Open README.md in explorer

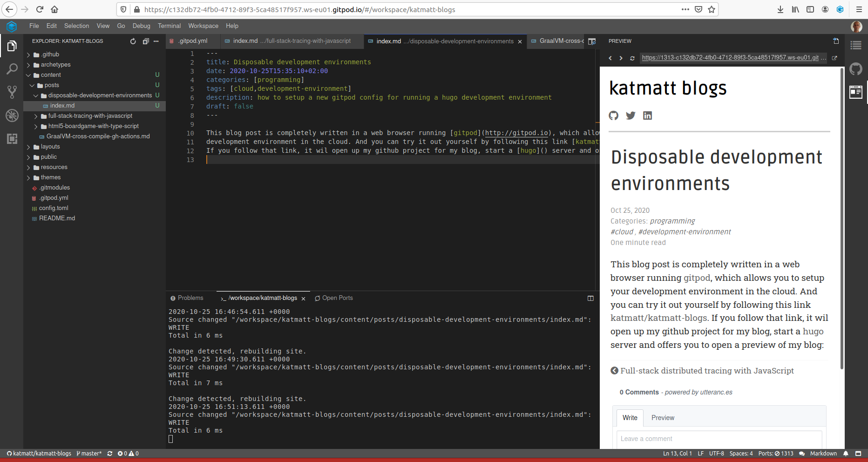[x=57, y=218]
